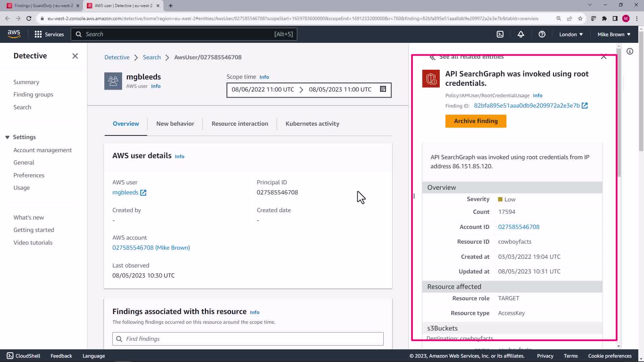Click the Find findings search field
Viewport: 644px width, 362px height.
coord(248,339)
